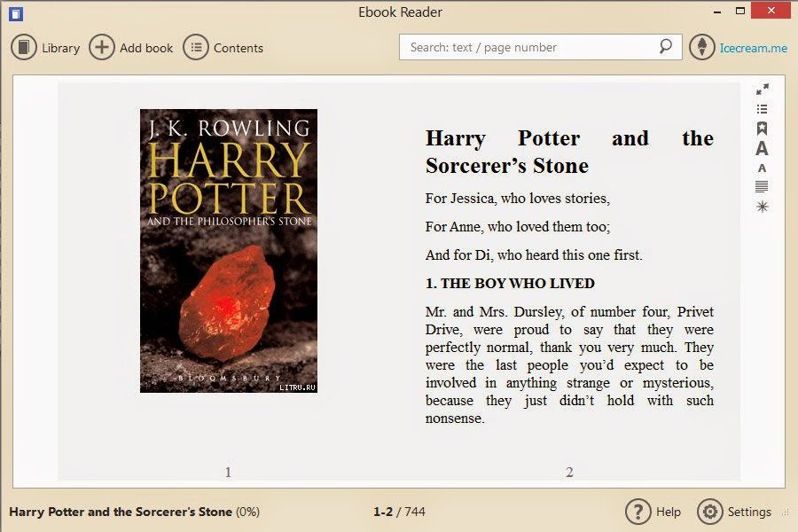Increase the font size
Viewport: 798px width, 532px height.
point(761,149)
